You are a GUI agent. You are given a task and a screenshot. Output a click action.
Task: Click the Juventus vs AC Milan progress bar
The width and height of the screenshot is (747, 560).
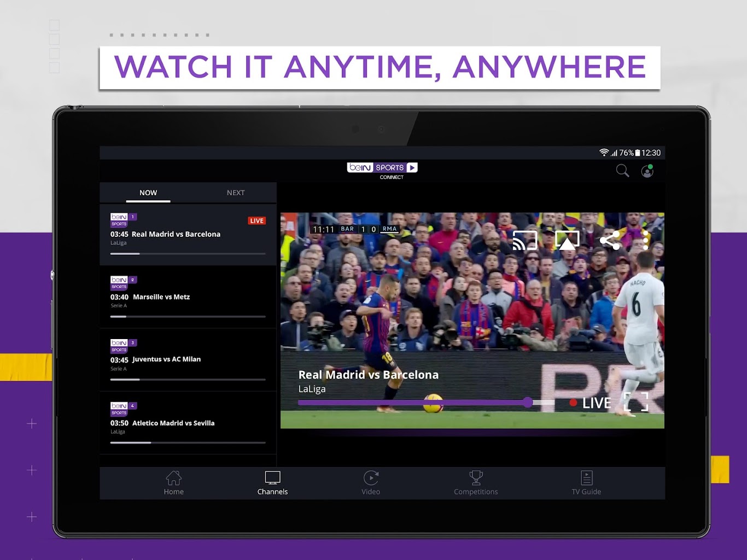(x=188, y=380)
